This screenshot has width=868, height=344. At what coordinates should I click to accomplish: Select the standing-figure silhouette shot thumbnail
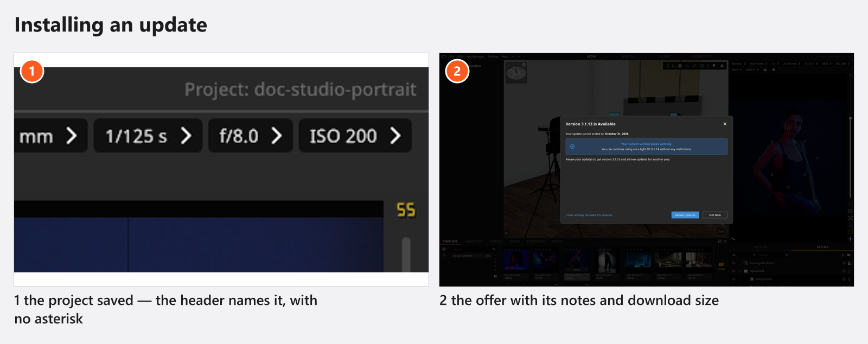coord(607,260)
